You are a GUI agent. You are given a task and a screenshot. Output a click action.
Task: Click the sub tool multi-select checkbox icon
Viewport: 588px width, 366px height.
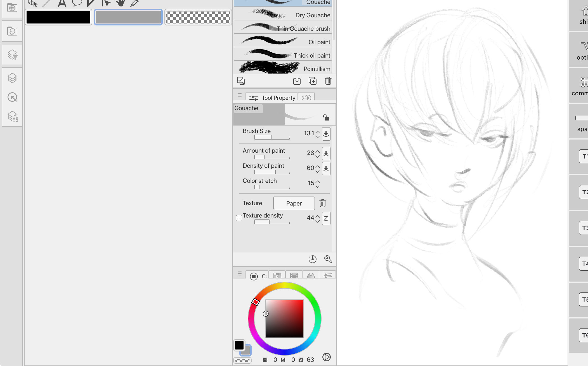click(241, 81)
